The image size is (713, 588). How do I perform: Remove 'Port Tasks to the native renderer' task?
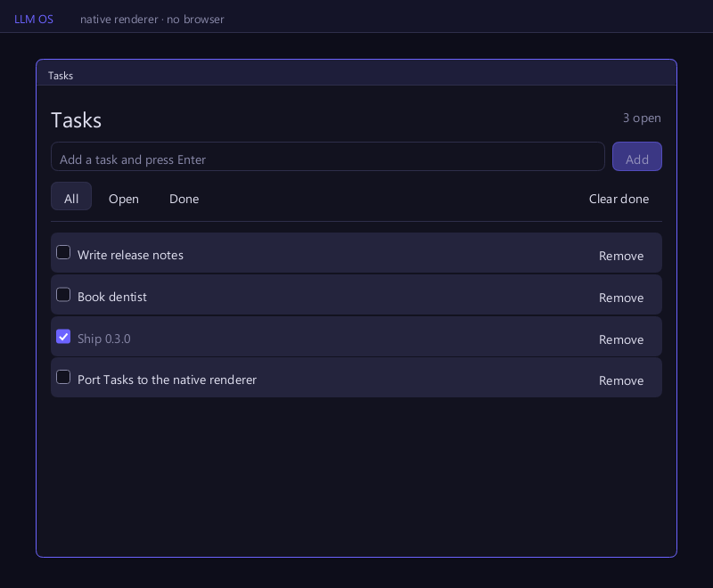(x=621, y=380)
